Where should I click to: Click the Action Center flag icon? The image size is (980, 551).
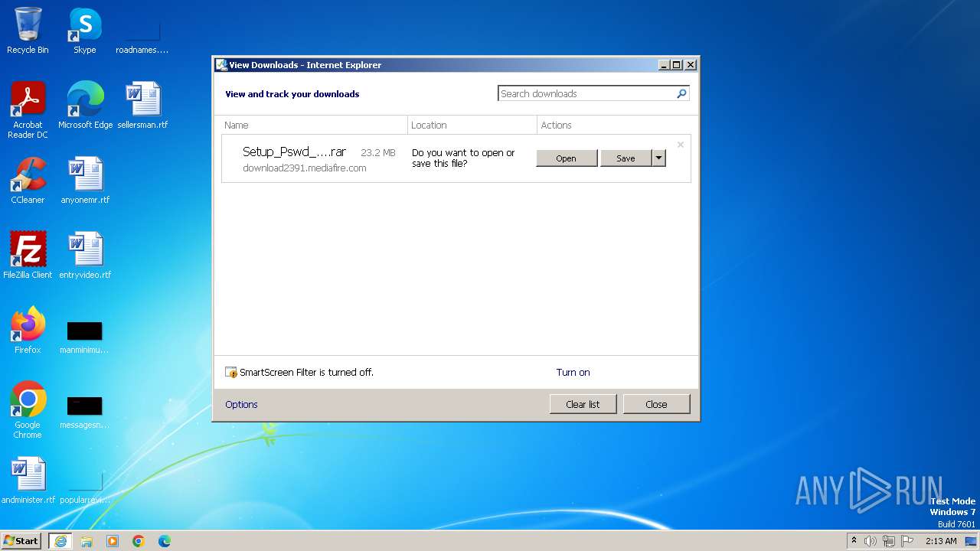coord(907,541)
